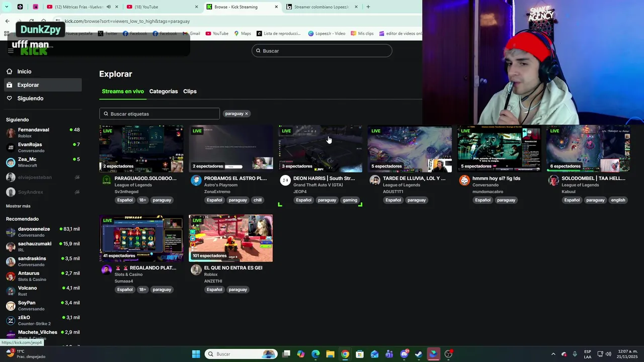The width and height of the screenshot is (644, 362).
Task: Remove the paraguay tag filter
Action: click(247, 114)
